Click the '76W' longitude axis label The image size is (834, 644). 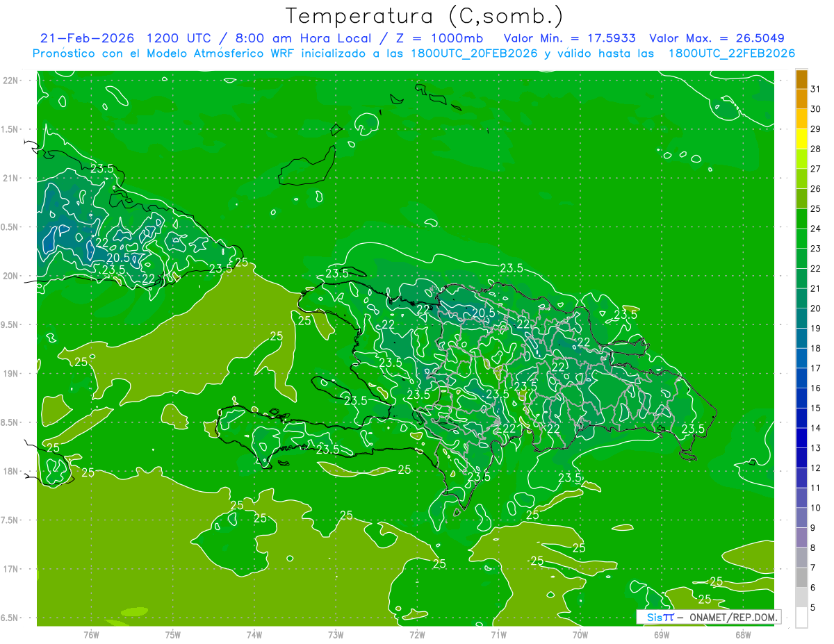click(x=91, y=634)
